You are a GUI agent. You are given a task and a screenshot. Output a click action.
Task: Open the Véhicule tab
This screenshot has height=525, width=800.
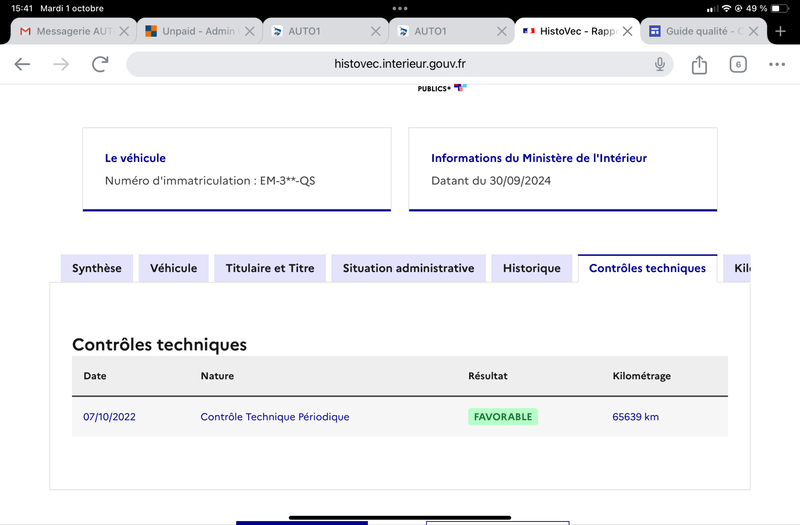(173, 268)
